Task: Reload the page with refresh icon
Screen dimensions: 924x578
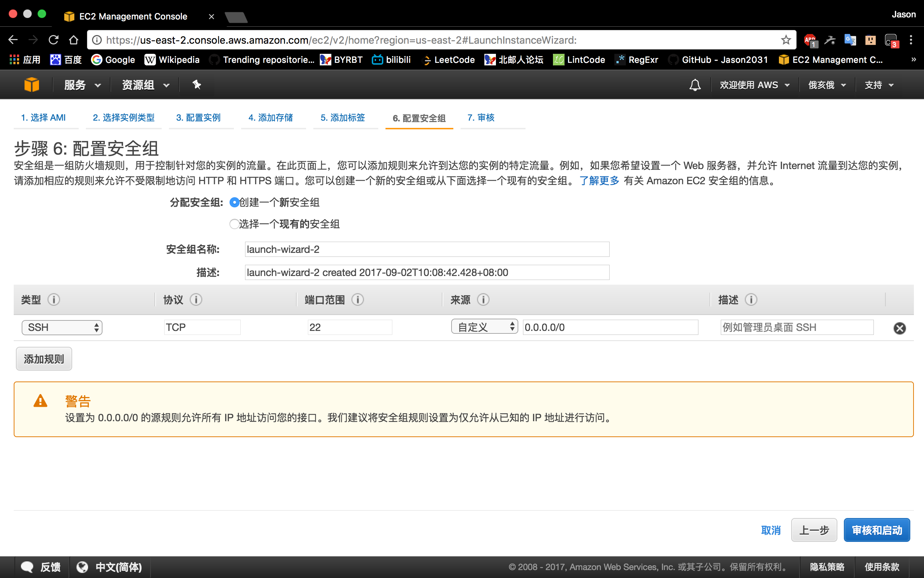Action: pos(53,40)
